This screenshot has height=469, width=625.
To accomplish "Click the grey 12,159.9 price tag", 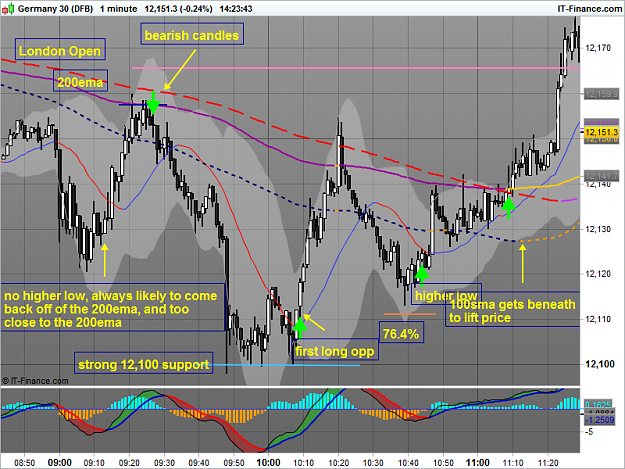I will pos(601,94).
